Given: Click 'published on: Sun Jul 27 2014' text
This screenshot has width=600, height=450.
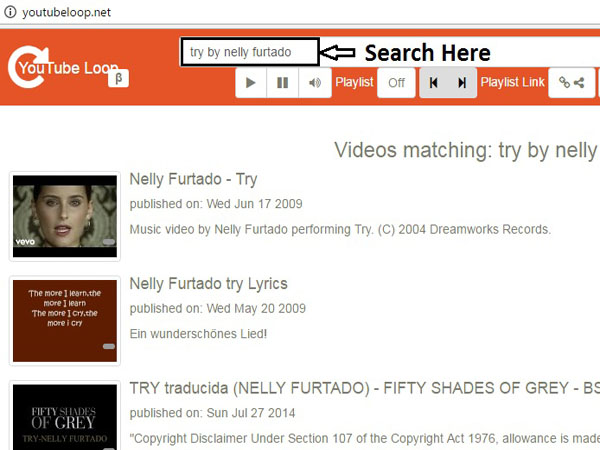Looking at the screenshot, I should tap(212, 413).
